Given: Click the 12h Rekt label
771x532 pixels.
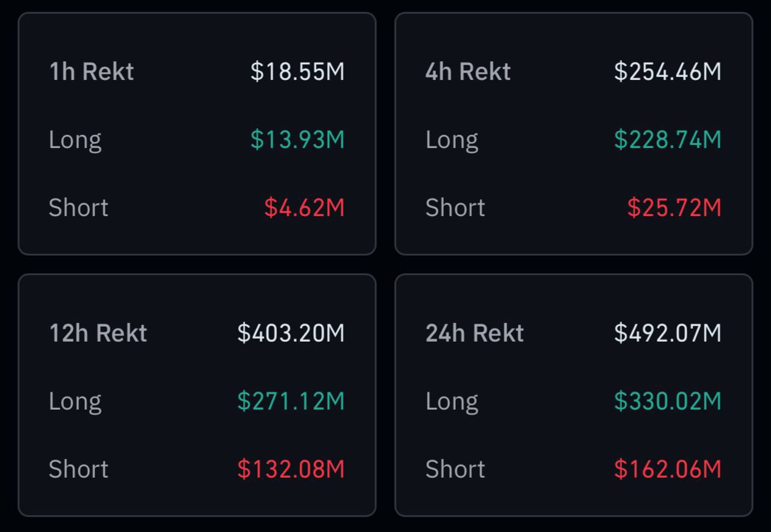Looking at the screenshot, I should pyautogui.click(x=98, y=333).
